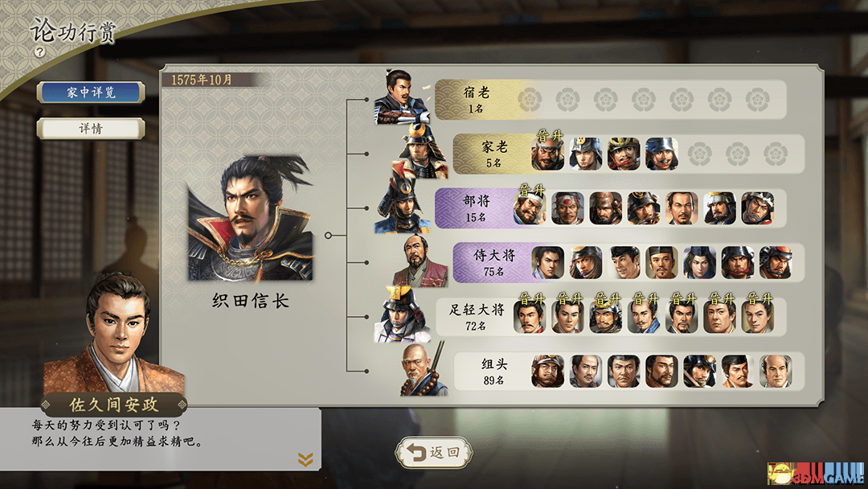Click the monk figure beside 组头 row
The height and width of the screenshot is (489, 868).
[423, 369]
